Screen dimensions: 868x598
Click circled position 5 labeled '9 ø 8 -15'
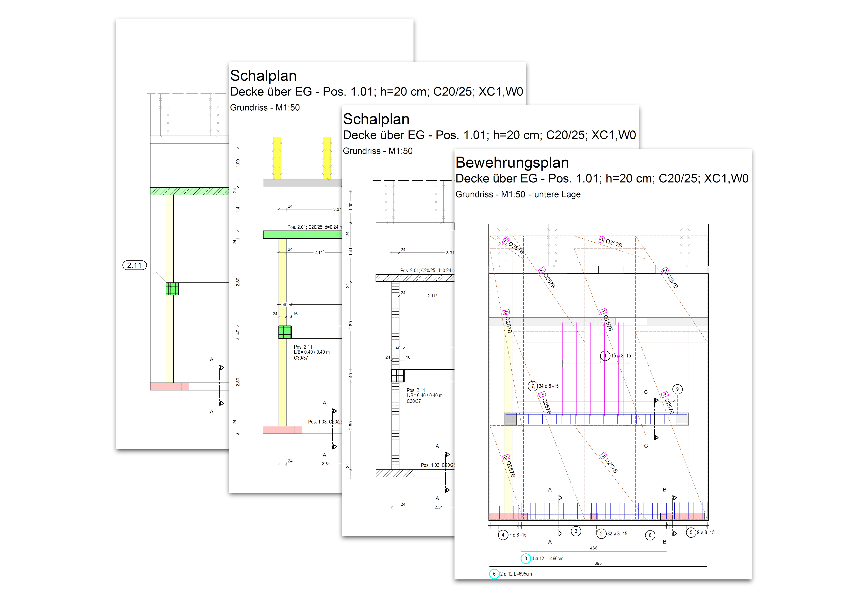point(691,532)
